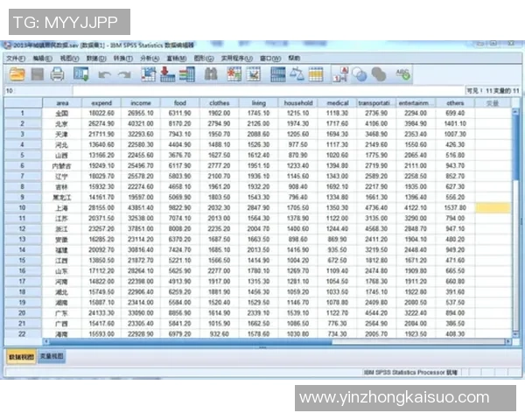Select the household column header
525x420 pixels.
coord(297,102)
